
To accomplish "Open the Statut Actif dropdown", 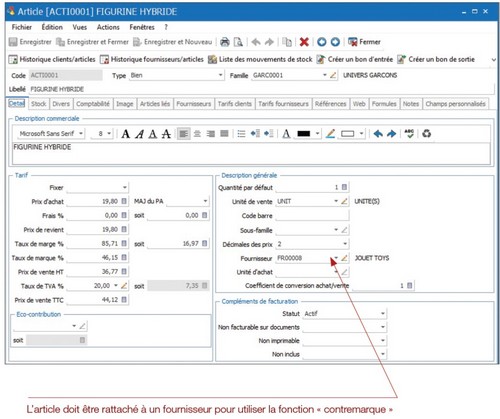I will pos(383,313).
